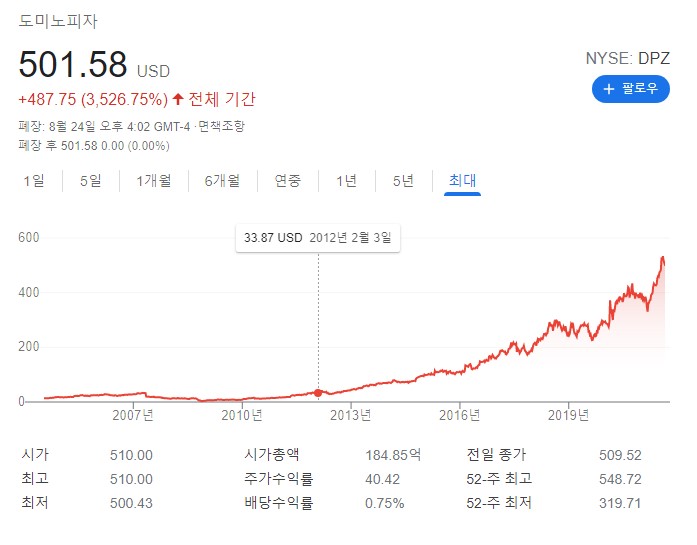
Task: Click the 전일 종가 value 509.52
Action: pos(620,455)
